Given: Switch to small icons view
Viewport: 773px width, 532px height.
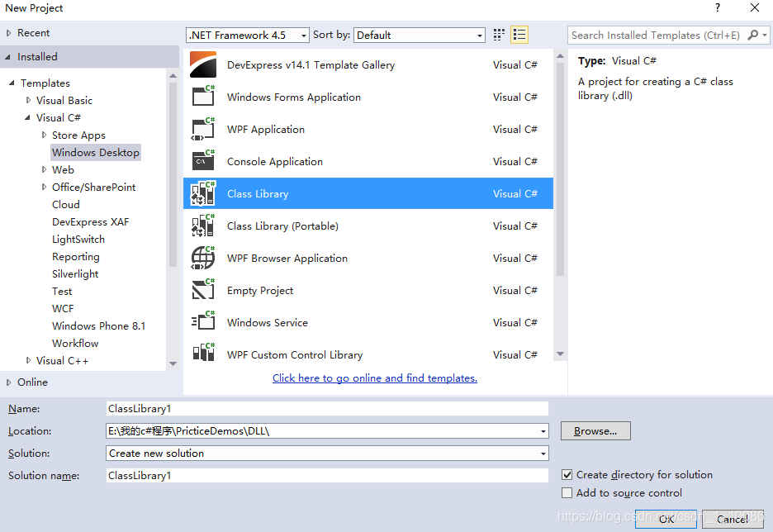Looking at the screenshot, I should (499, 35).
